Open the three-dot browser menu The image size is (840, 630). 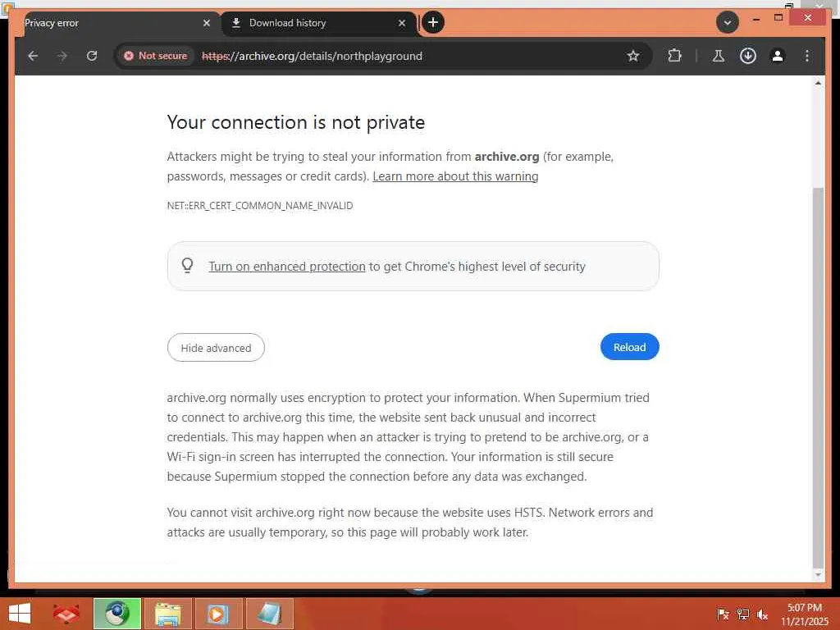pyautogui.click(x=807, y=56)
